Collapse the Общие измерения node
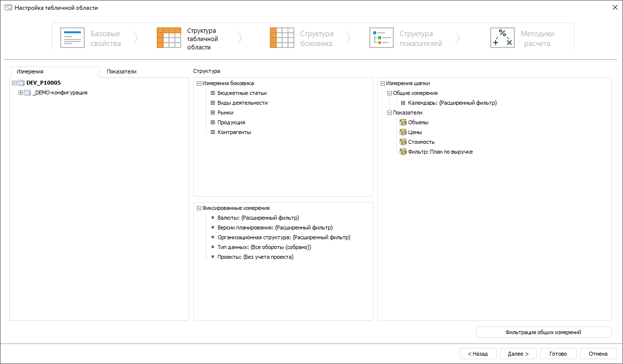Viewport: 623px width, 364px height. [389, 93]
